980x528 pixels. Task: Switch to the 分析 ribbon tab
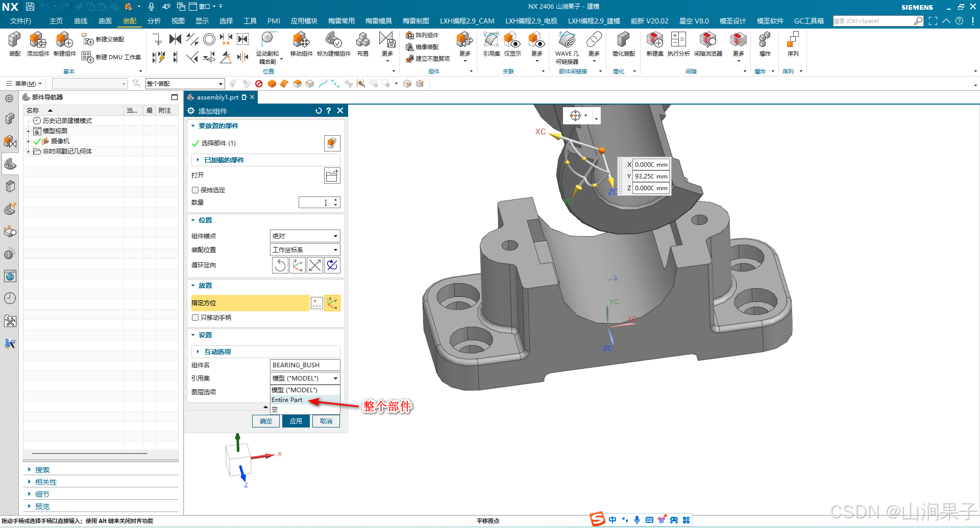[x=154, y=21]
